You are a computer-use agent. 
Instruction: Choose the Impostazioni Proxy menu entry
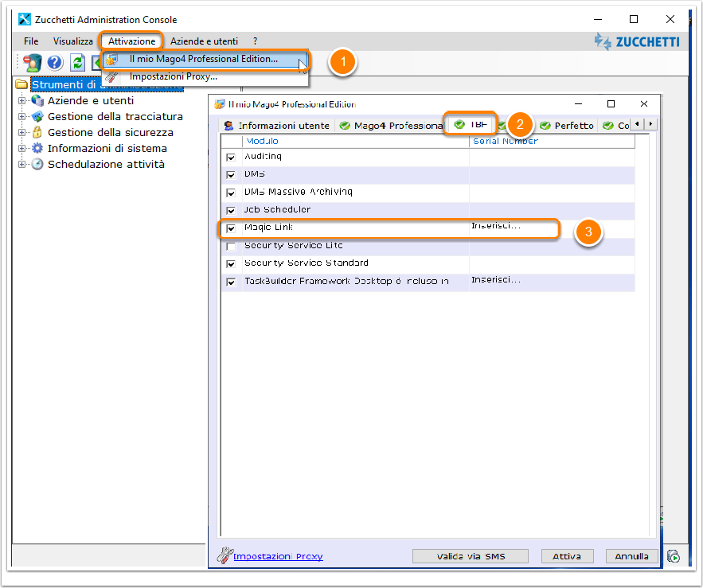coord(205,76)
